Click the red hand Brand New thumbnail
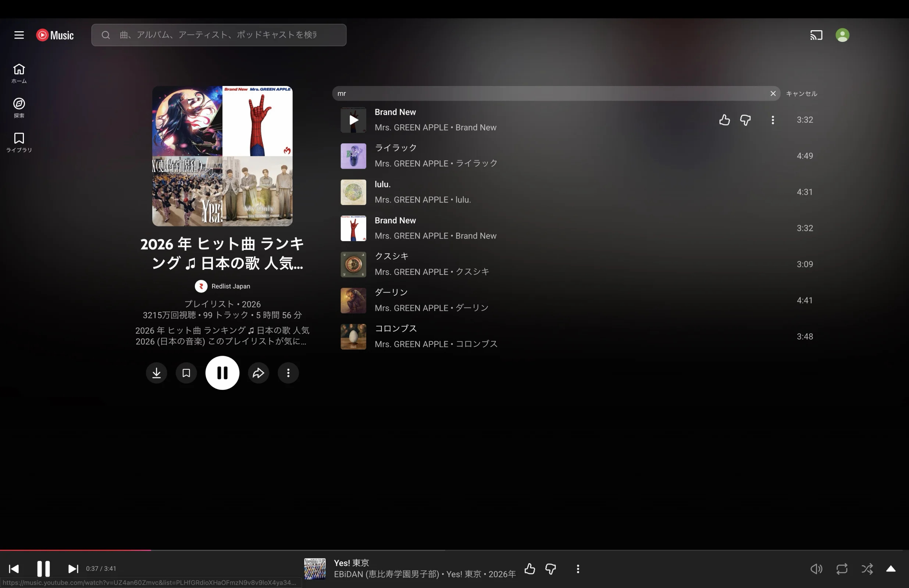The width and height of the screenshot is (909, 588). (x=353, y=228)
